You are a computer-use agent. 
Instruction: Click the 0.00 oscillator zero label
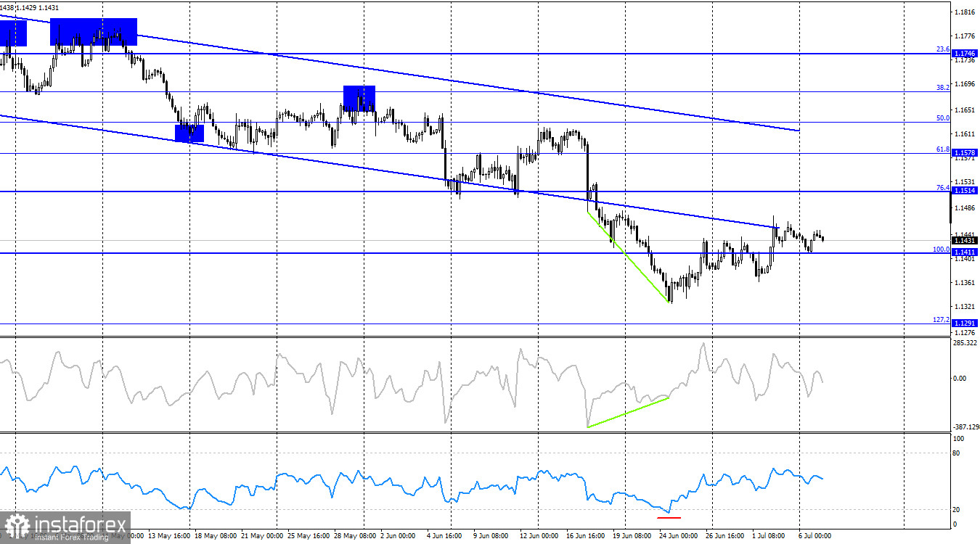pos(960,378)
